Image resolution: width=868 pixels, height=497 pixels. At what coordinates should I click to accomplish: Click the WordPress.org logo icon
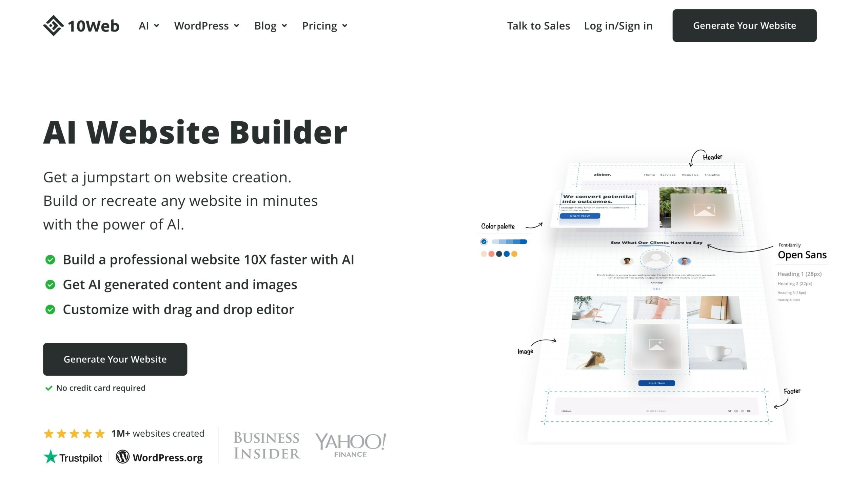(x=122, y=457)
